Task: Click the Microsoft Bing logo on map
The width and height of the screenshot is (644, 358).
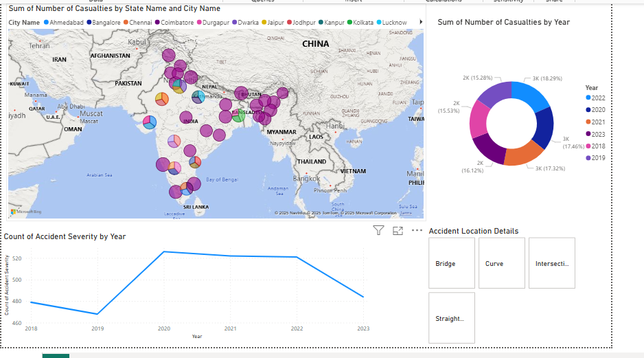Action: coord(25,212)
